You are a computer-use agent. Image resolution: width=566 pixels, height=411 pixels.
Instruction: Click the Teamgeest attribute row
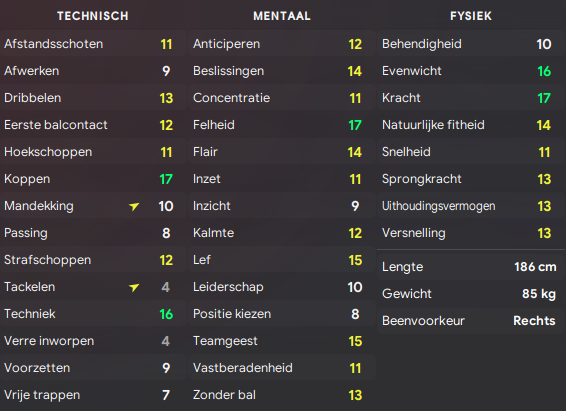pos(282,341)
